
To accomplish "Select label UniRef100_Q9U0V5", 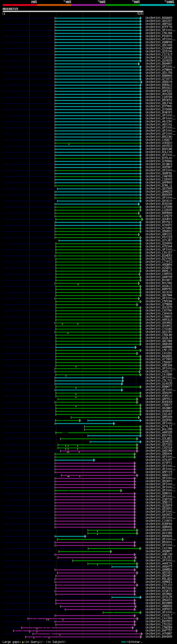I will point(159,530).
